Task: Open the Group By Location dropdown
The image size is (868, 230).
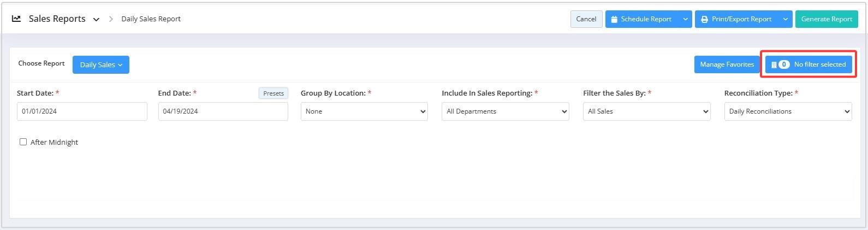Action: tap(364, 111)
